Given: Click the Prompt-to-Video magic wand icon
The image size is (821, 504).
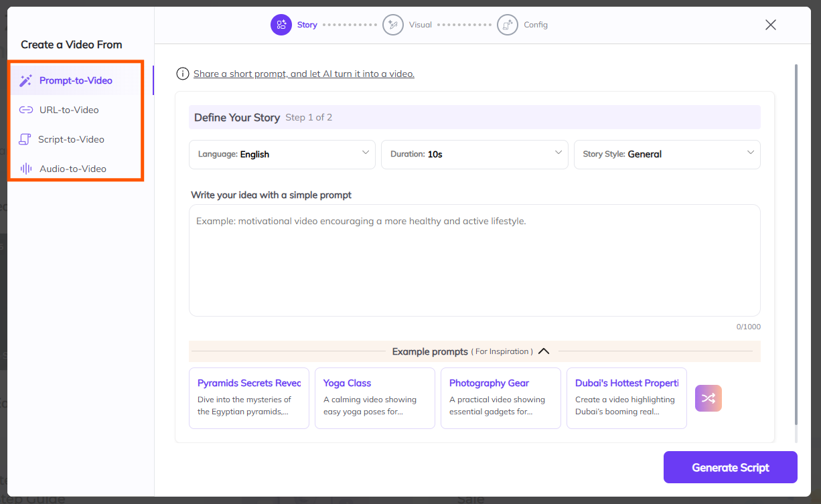Looking at the screenshot, I should [x=26, y=80].
